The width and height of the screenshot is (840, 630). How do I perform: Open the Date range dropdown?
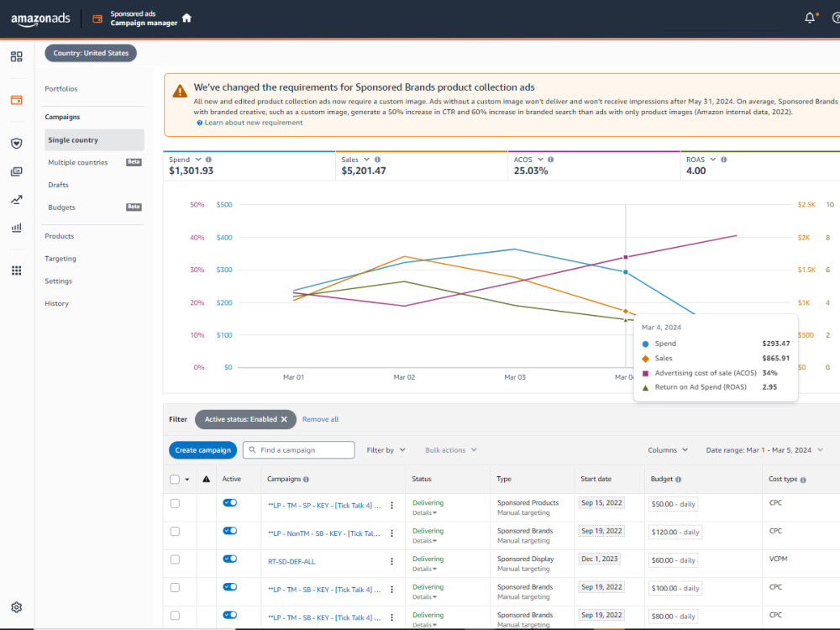coord(764,450)
